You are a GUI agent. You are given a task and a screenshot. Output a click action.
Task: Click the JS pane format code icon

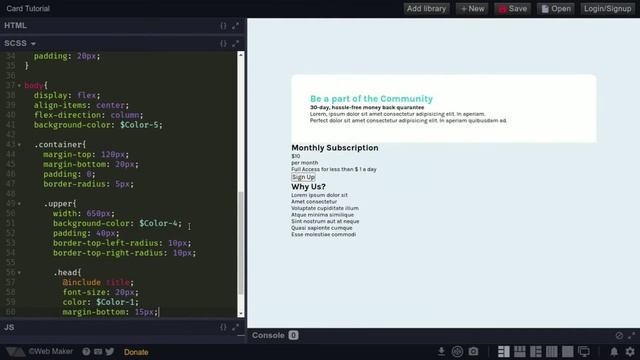click(223, 327)
